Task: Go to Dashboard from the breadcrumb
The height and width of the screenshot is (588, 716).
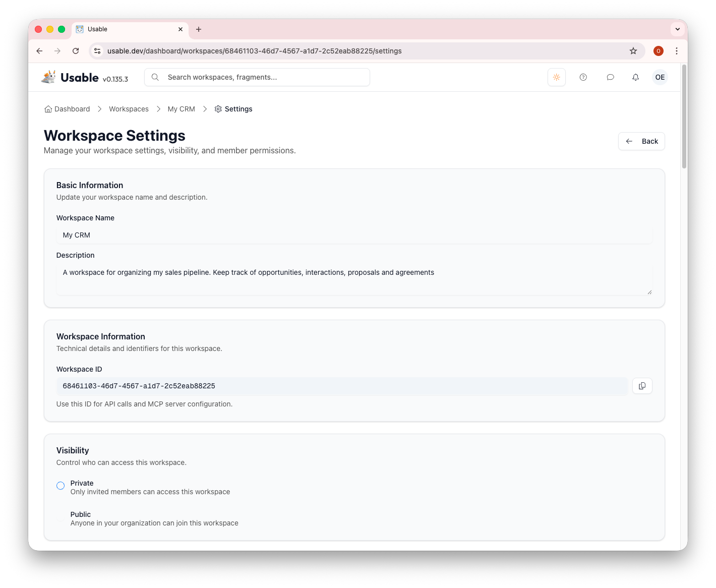Action: click(x=72, y=109)
